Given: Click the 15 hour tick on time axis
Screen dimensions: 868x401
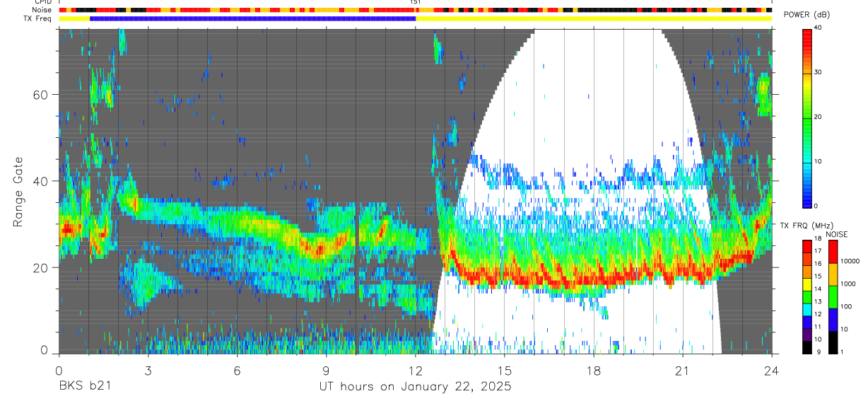Looking at the screenshot, I should click(505, 369).
